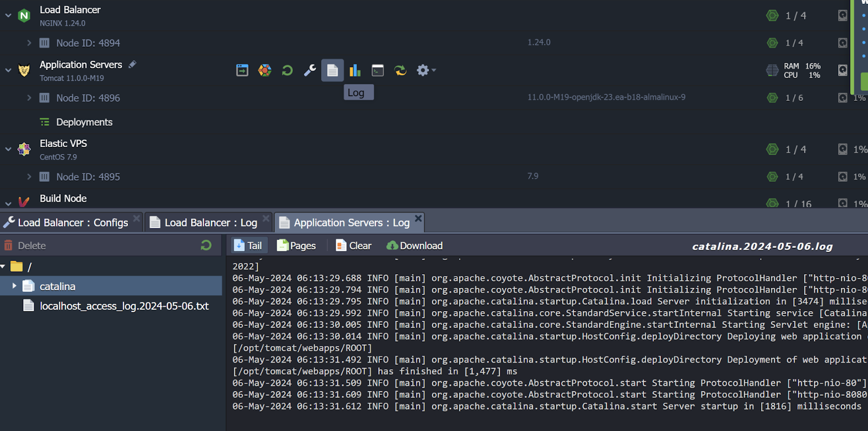Viewport: 868px width, 431px height.
Task: Click Node ID 4895 cloudlets icon
Action: tap(772, 177)
